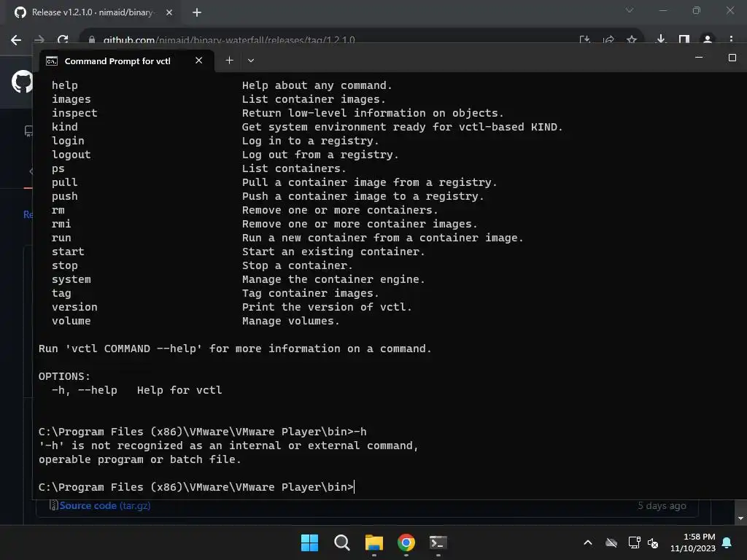Viewport: 747px width, 560px height.
Task: Open Windows Start menu
Action: (x=309, y=542)
